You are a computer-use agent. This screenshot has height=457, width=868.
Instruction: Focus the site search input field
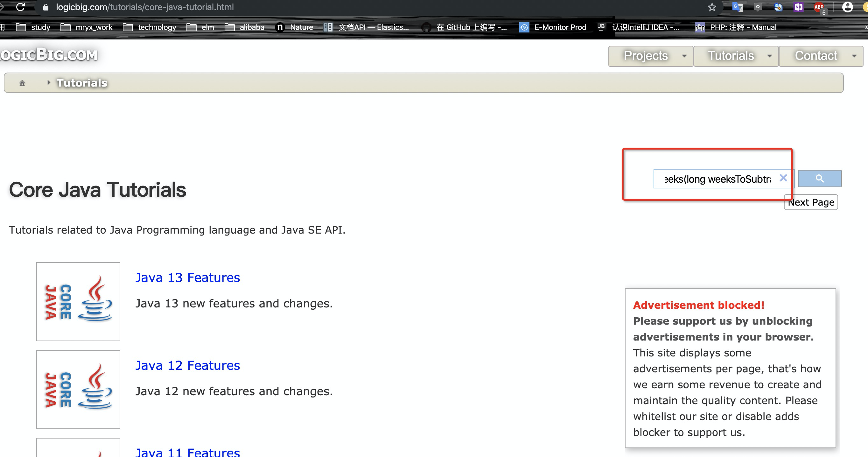717,179
